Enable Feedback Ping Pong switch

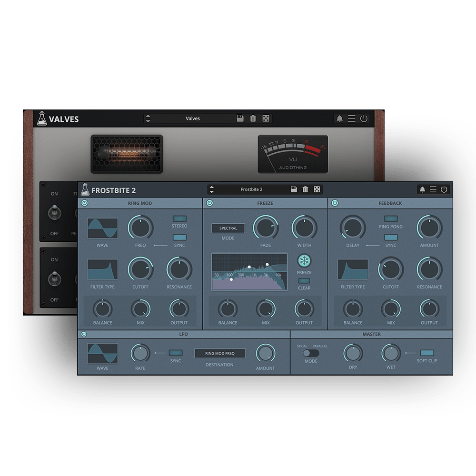tap(391, 218)
